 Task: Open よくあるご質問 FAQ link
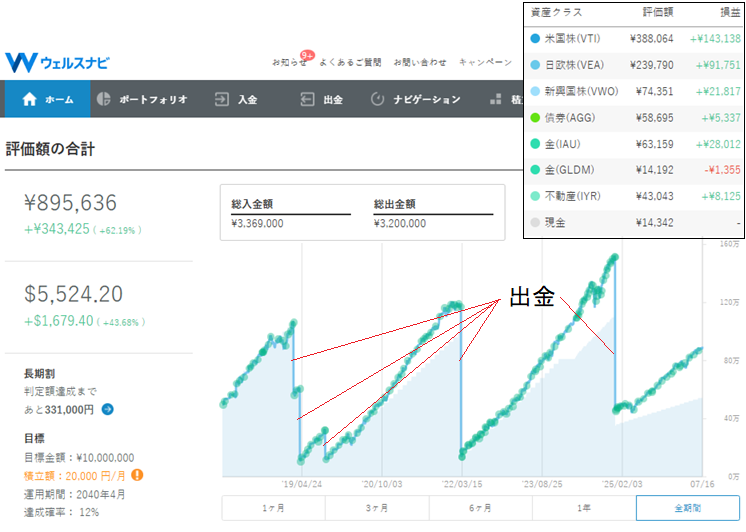[x=350, y=62]
